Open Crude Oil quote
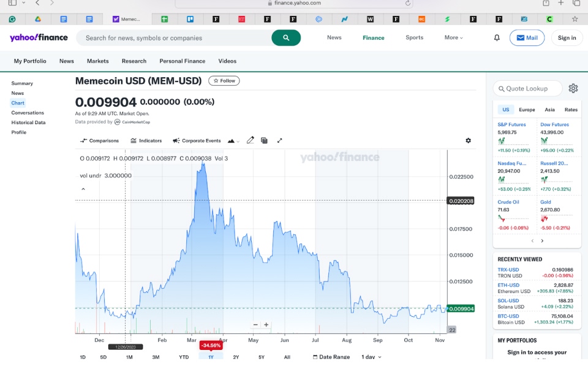The width and height of the screenshot is (588, 375). pyautogui.click(x=508, y=202)
